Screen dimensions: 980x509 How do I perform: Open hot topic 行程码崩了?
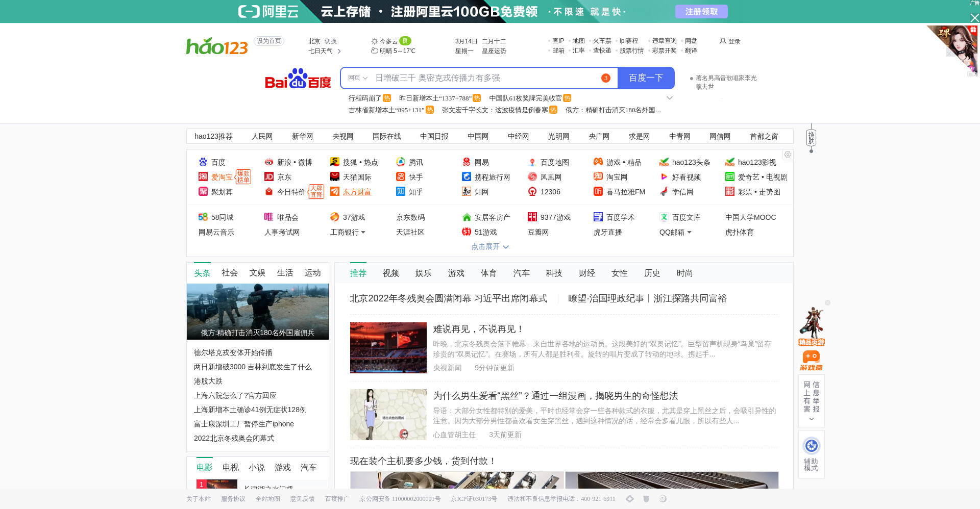365,98
